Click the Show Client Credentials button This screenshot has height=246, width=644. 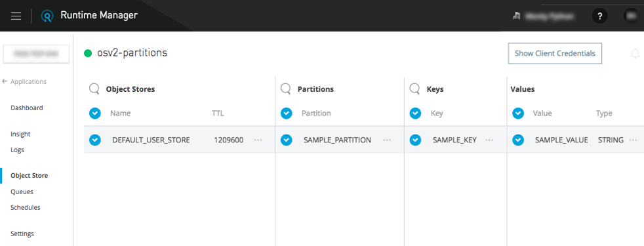(x=555, y=53)
